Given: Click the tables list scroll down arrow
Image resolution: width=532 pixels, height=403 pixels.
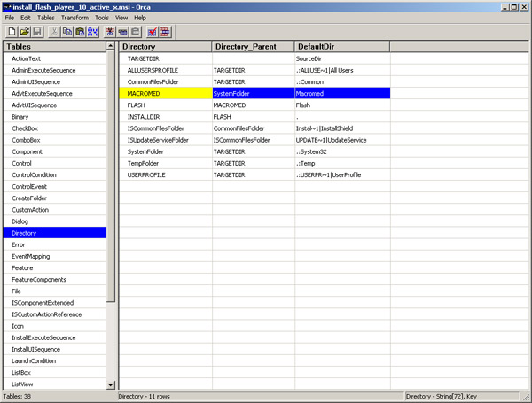Looking at the screenshot, I should coord(111,385).
